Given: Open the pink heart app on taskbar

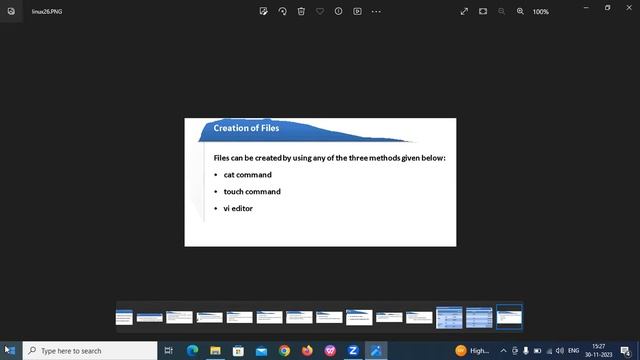Looking at the screenshot, I should [330, 350].
